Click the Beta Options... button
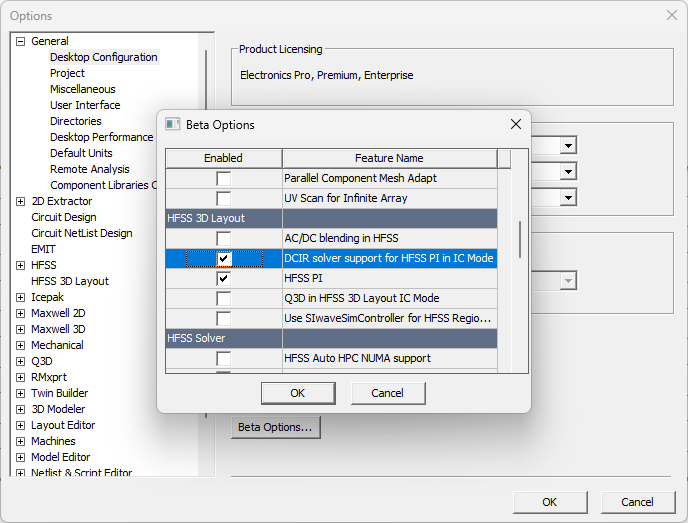The height and width of the screenshot is (523, 688). (x=275, y=427)
